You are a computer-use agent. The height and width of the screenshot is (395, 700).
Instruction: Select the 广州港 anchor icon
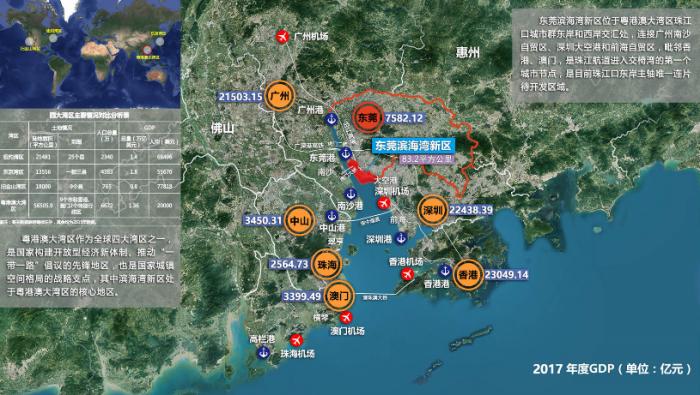point(331,119)
